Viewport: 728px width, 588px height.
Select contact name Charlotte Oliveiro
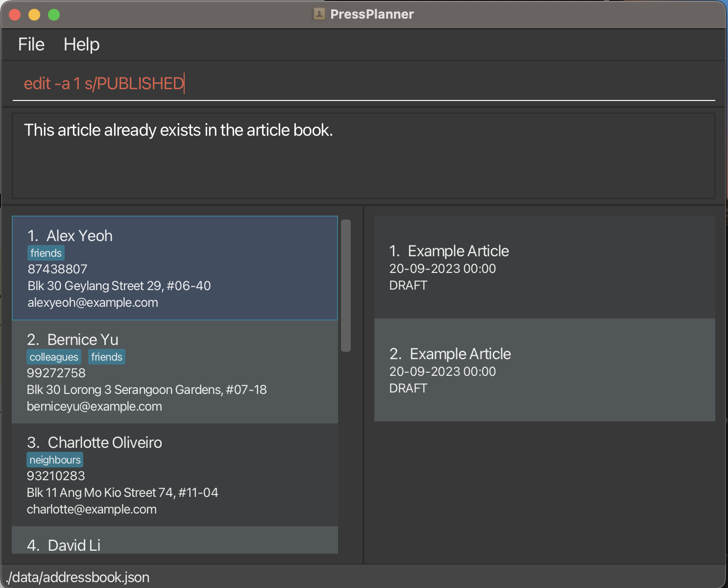pos(105,442)
